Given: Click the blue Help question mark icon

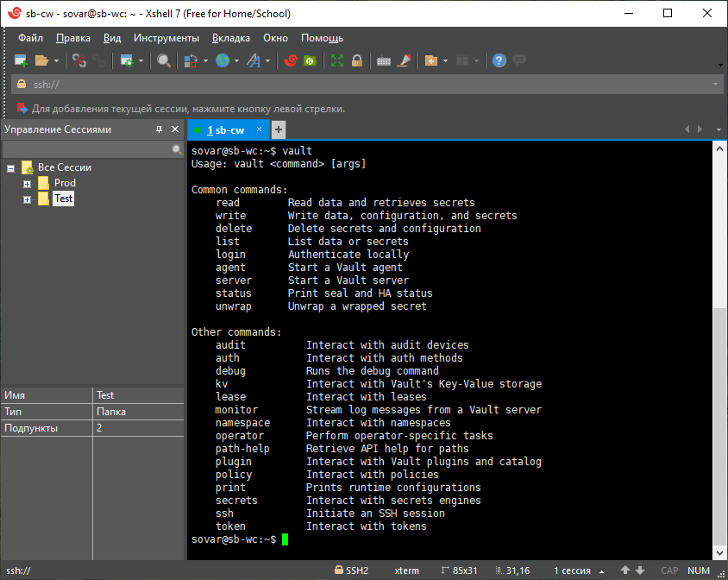Looking at the screenshot, I should click(499, 60).
